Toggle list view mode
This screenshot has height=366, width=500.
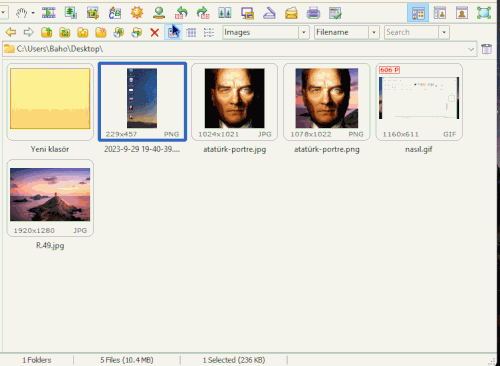coord(209,32)
